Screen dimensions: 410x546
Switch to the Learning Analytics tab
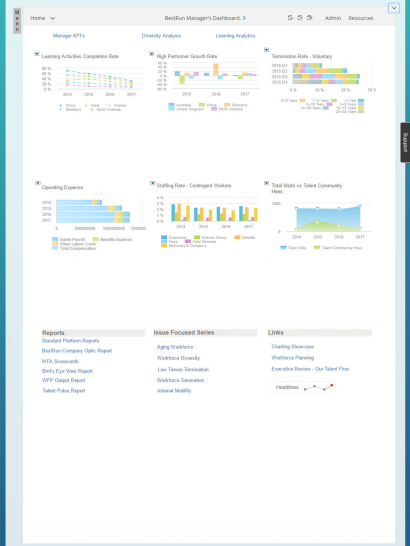[x=235, y=36]
